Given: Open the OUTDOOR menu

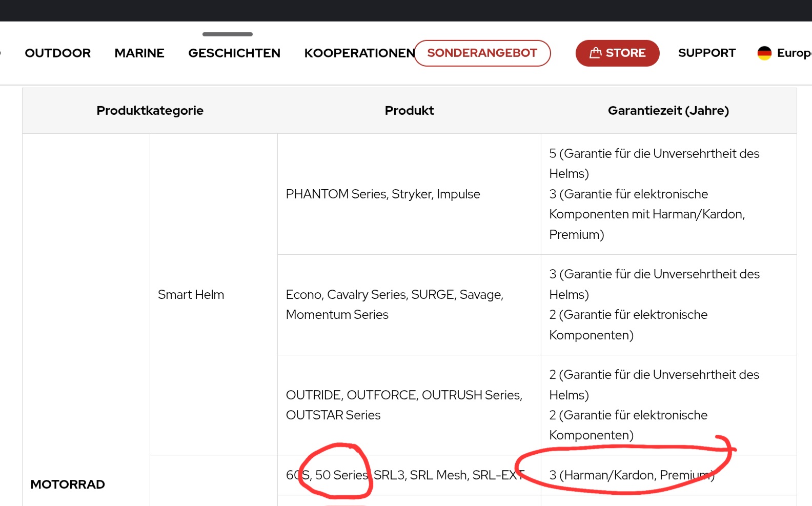Looking at the screenshot, I should point(57,53).
